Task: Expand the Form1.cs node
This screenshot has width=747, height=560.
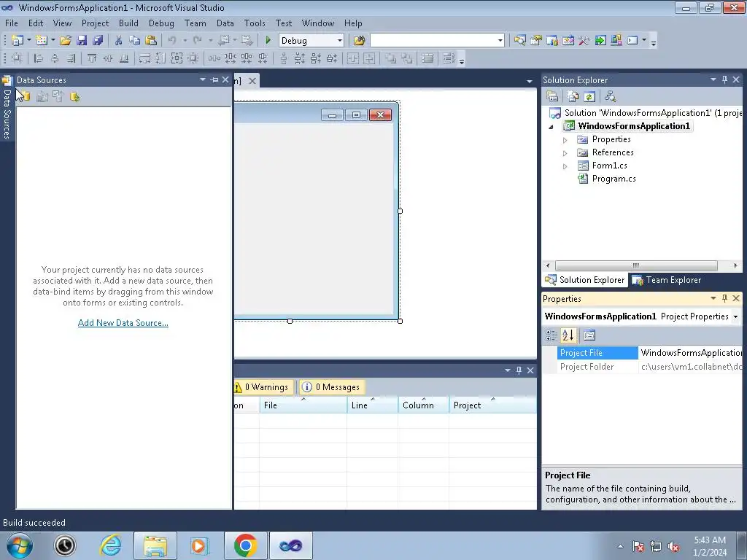Action: click(565, 166)
